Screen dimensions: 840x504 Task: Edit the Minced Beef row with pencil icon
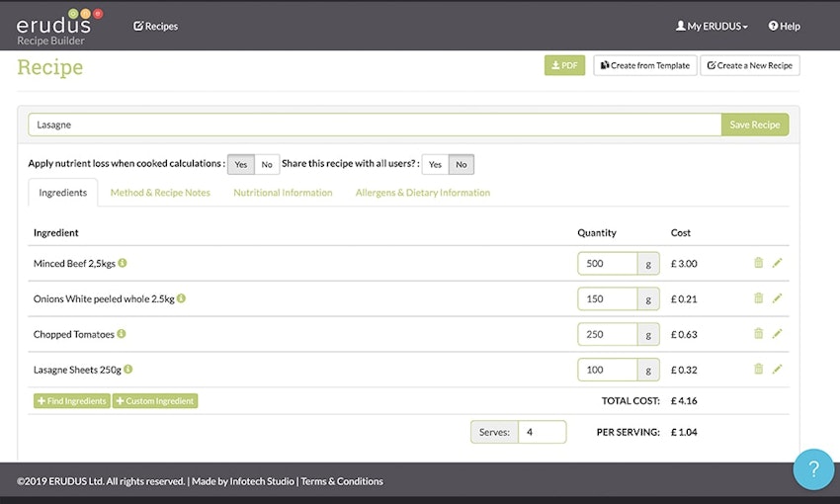pyautogui.click(x=778, y=263)
